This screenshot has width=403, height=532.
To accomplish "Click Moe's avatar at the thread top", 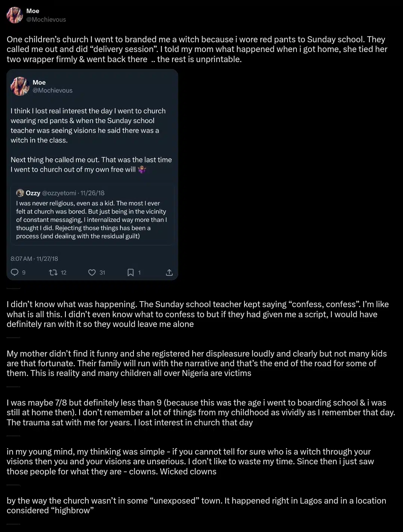I will (15, 15).
